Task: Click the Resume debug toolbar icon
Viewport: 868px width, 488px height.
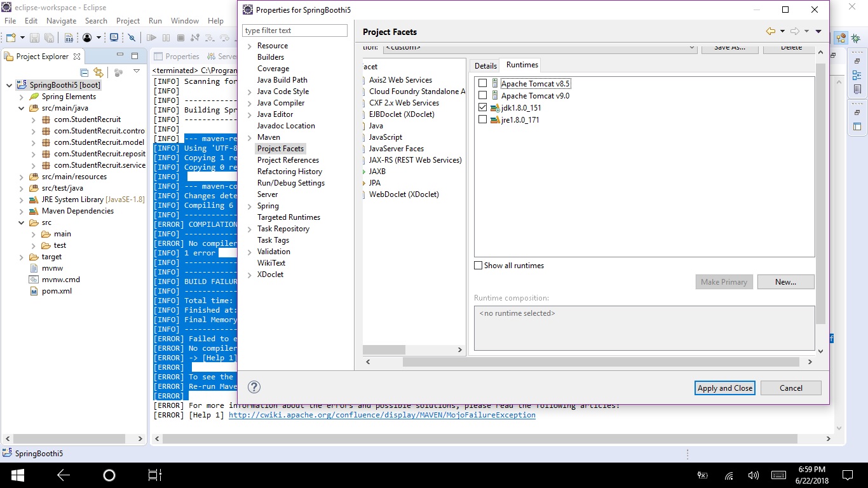Action: 151,38
